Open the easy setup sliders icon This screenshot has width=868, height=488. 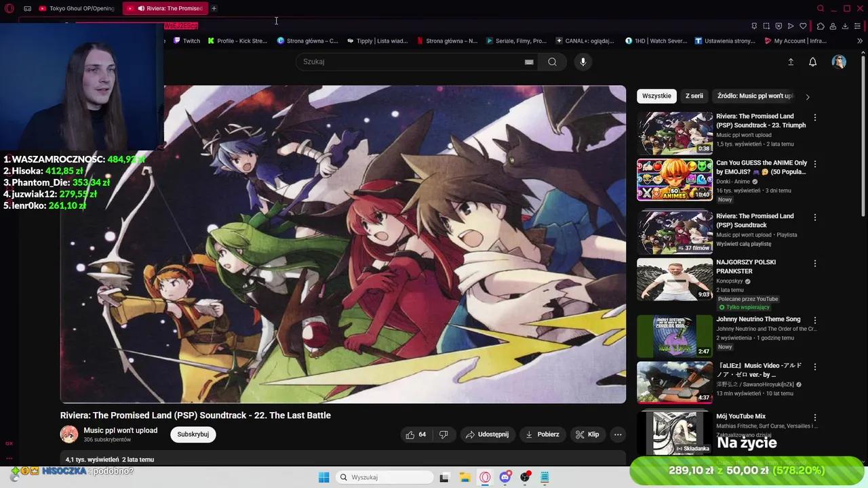coord(858,26)
